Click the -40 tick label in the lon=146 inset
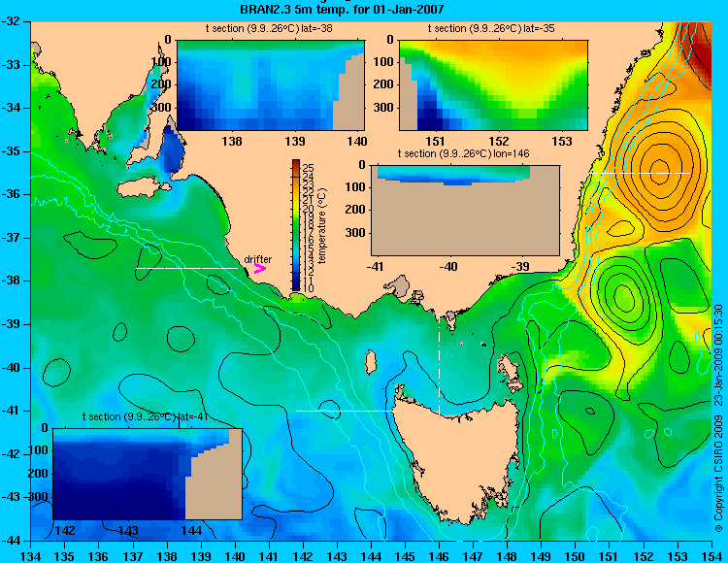The image size is (728, 563). pos(448,266)
